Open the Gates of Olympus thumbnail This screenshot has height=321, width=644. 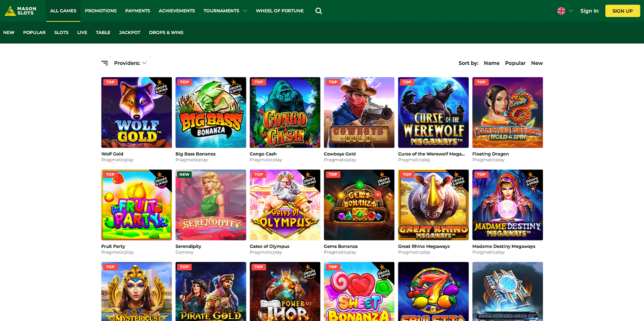[x=285, y=205]
